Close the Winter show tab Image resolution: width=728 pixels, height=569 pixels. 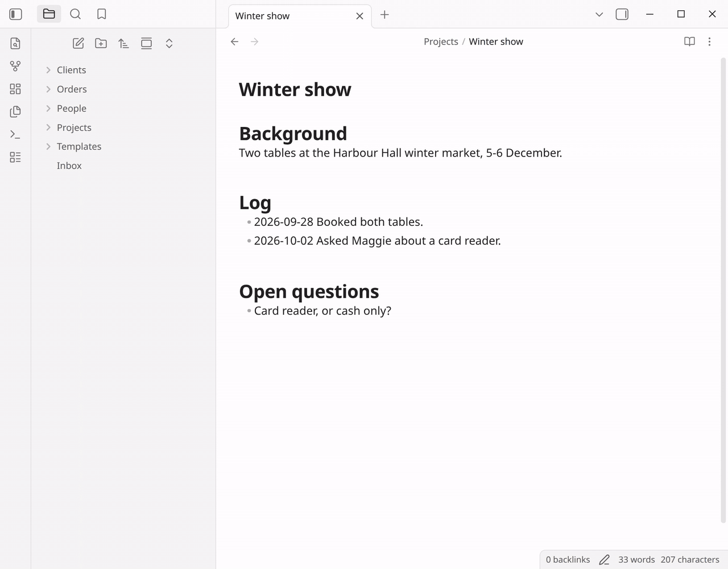pos(359,16)
